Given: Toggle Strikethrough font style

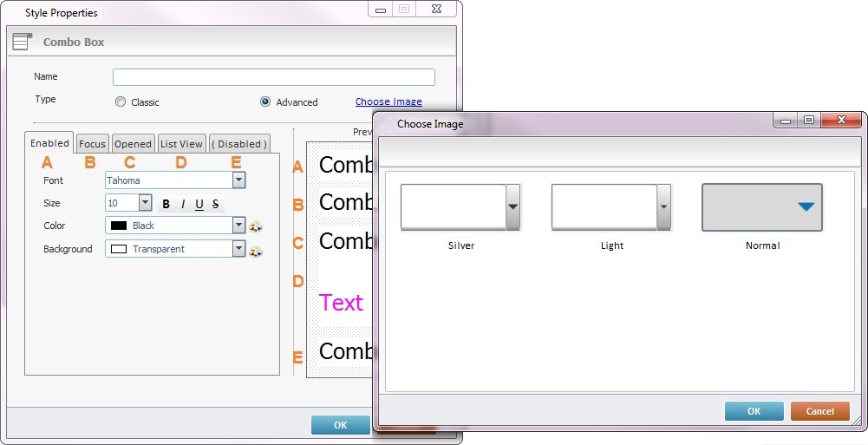Looking at the screenshot, I should [215, 204].
